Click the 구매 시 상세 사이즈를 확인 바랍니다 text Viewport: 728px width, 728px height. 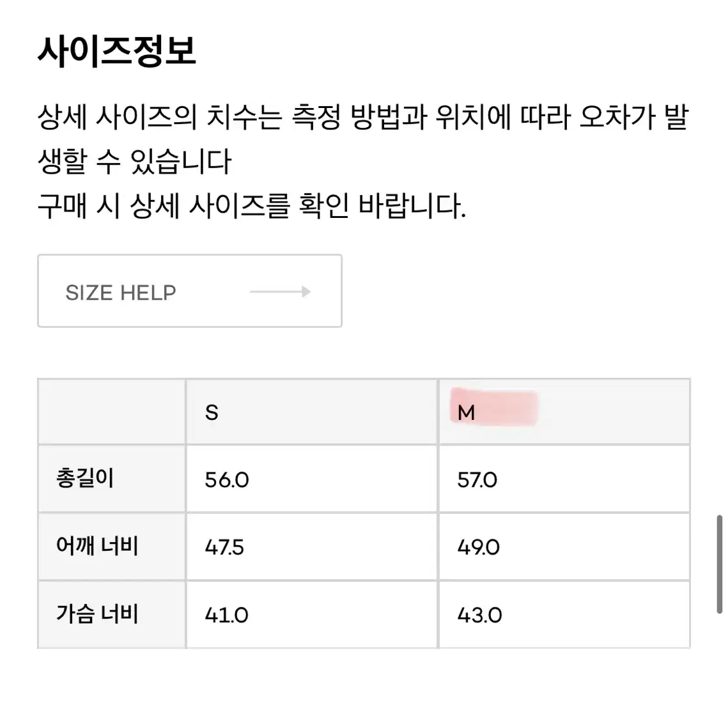(x=252, y=206)
